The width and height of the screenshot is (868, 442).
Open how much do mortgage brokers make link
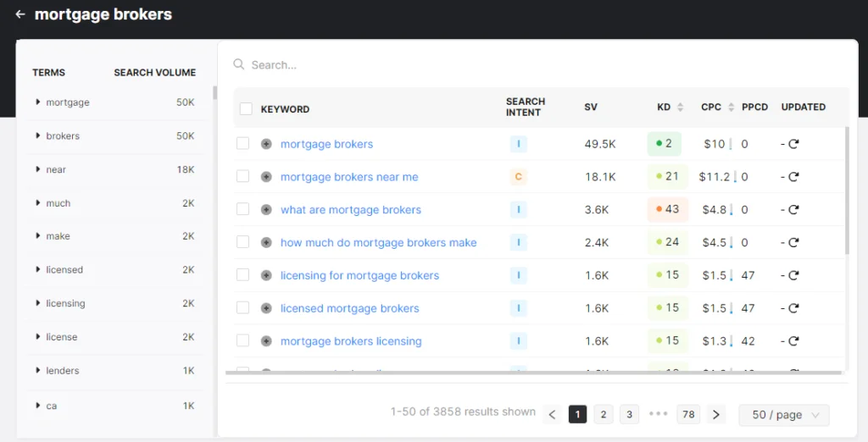tap(378, 243)
